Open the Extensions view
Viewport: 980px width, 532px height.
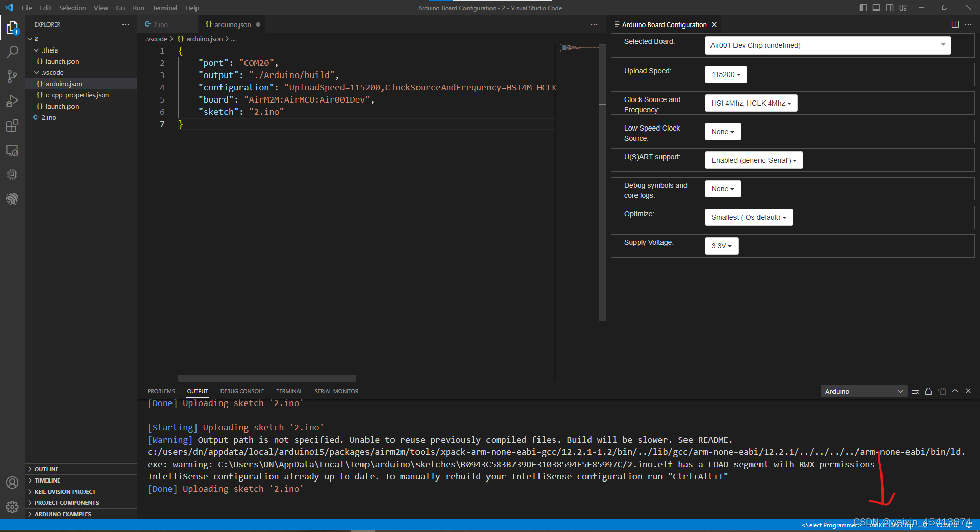point(12,125)
